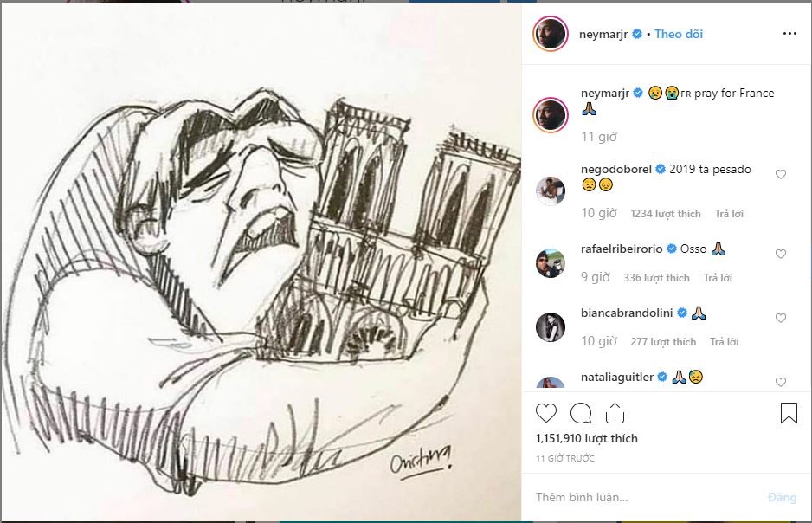Open negodoborel's profile avatar
The image size is (812, 523).
(551, 191)
